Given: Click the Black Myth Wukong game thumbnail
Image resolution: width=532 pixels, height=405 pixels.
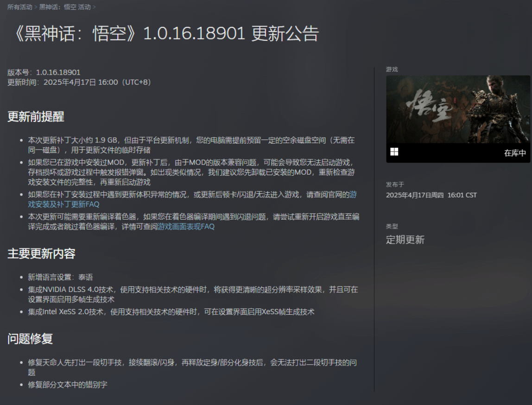Looking at the screenshot, I should [458, 109].
